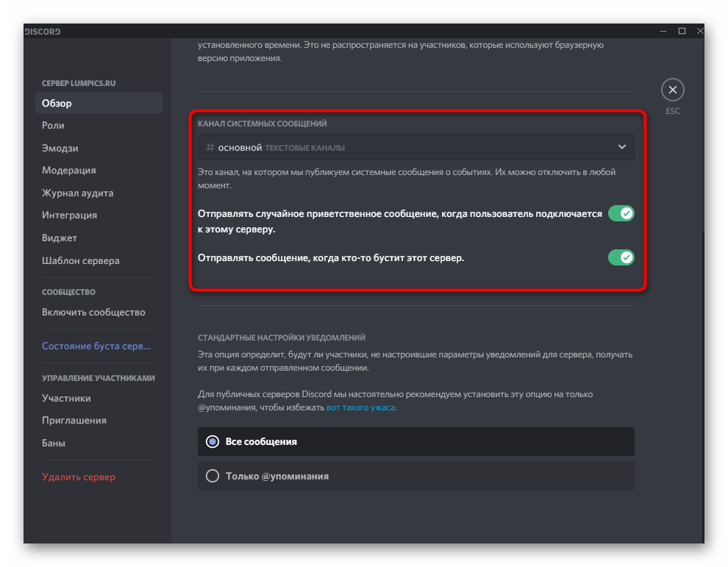
Task: Click the green checkmark on the boost toggle
Action: (x=626, y=257)
